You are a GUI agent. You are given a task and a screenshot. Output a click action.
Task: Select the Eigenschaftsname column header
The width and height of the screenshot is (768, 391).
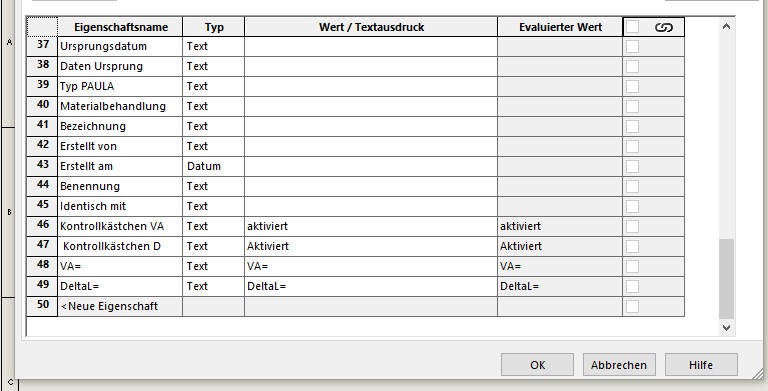(120, 27)
